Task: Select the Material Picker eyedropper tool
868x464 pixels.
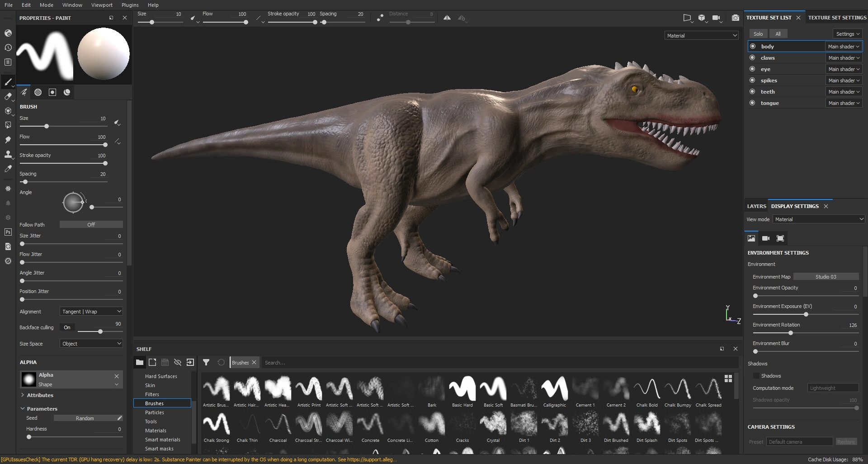Action: click(x=8, y=169)
